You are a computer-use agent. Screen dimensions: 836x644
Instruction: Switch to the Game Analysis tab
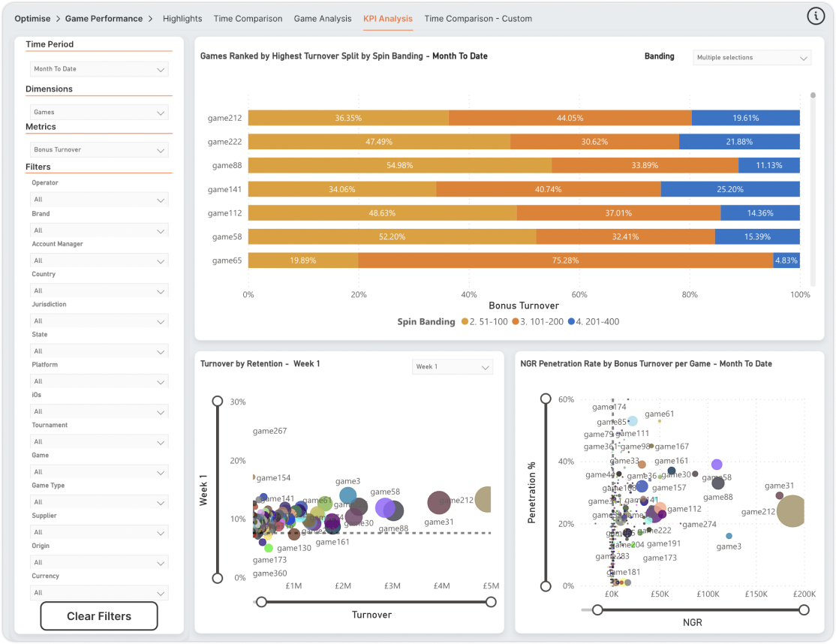[323, 18]
